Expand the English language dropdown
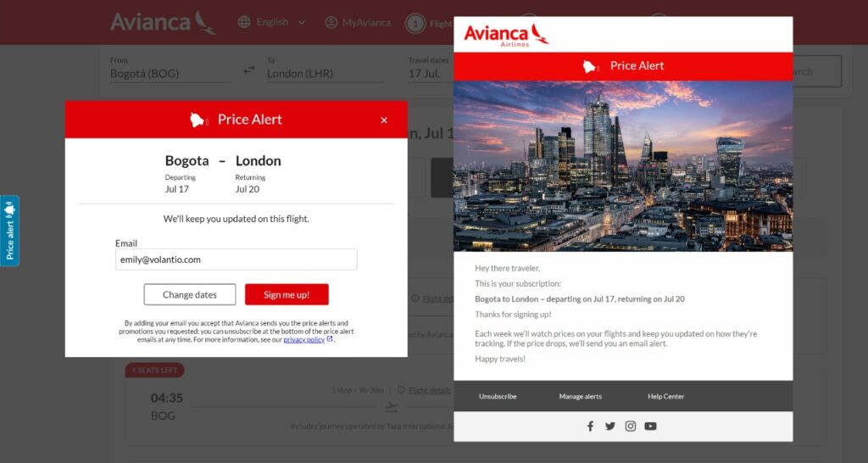The height and width of the screenshot is (463, 868). coord(302,23)
